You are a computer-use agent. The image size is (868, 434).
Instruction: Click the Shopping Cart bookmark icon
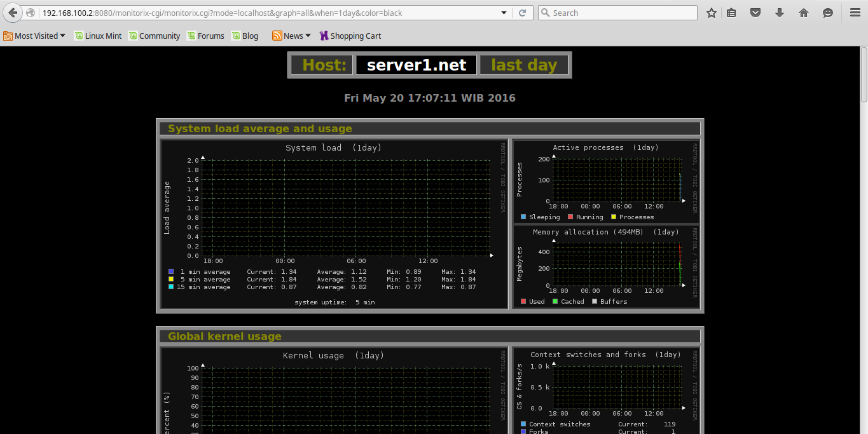click(324, 36)
